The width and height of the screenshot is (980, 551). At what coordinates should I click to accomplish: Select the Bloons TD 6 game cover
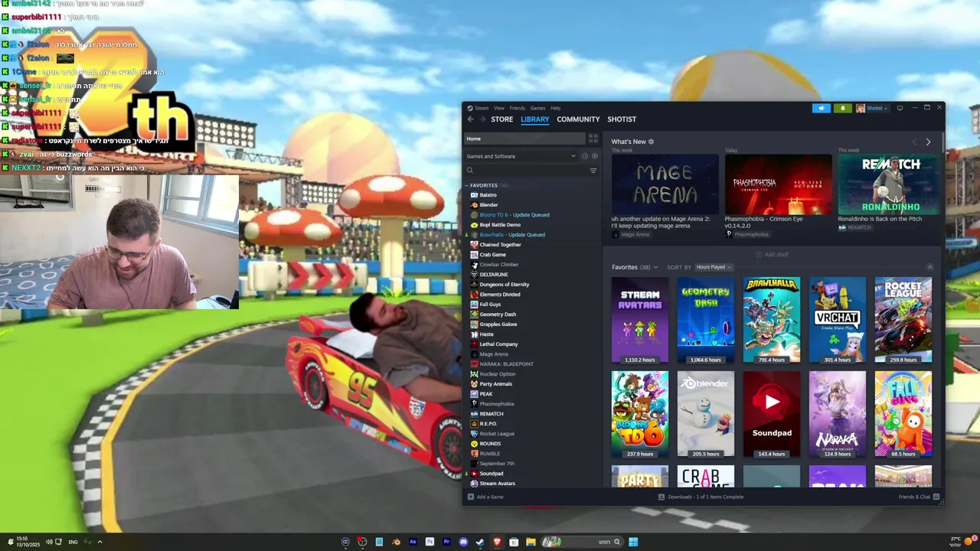(640, 414)
